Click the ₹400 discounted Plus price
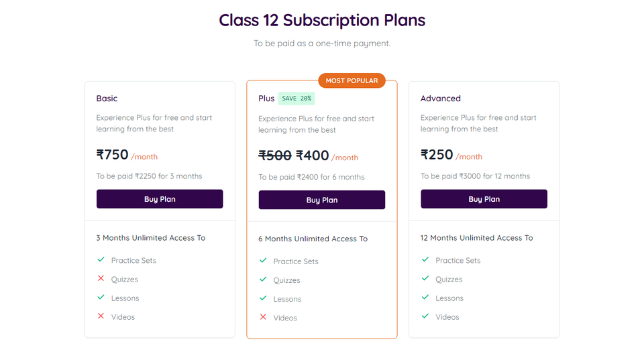 click(313, 156)
